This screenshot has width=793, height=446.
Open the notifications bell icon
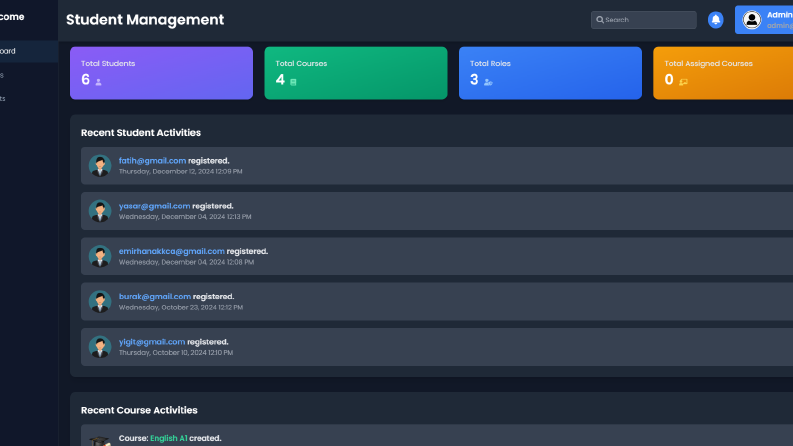click(x=716, y=20)
